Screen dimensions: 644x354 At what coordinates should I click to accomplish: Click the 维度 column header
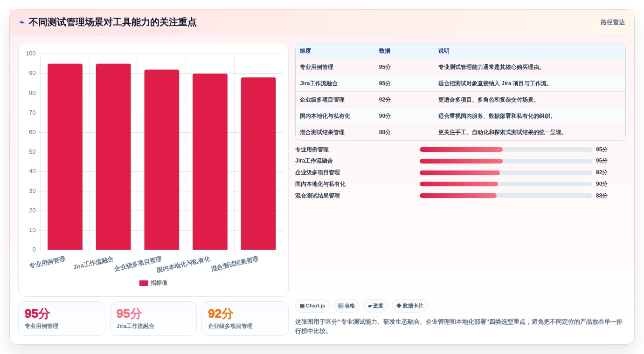[x=305, y=51]
